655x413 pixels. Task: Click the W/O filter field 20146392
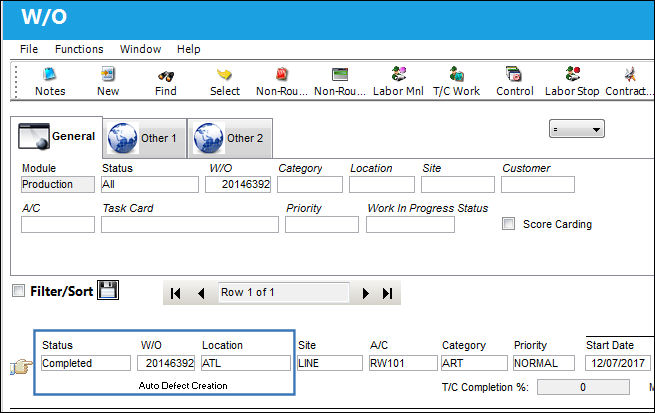click(x=238, y=184)
